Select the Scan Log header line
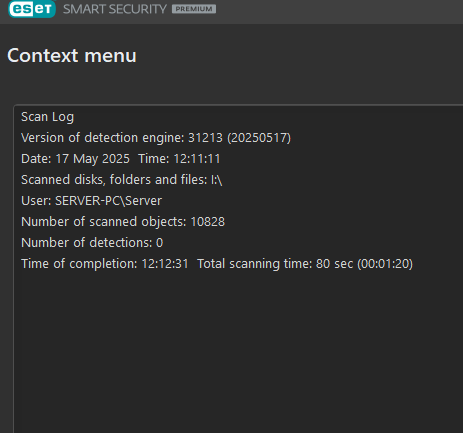 pos(47,117)
